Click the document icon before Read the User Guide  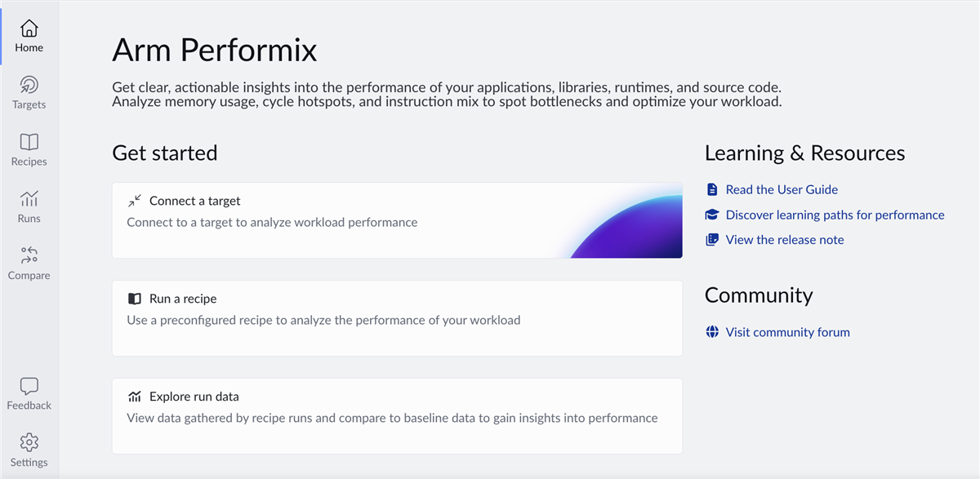(710, 188)
